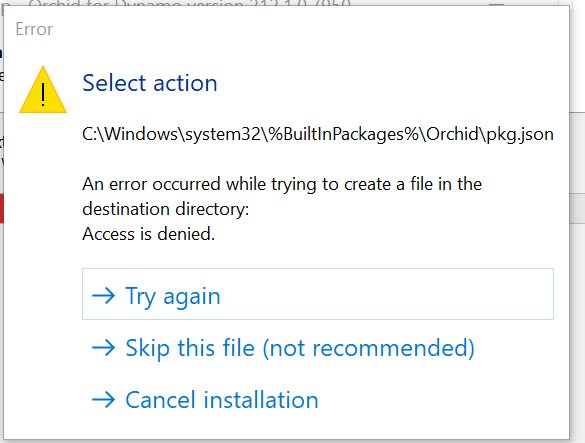The image size is (585, 443).
Task: Click the Error dialog title
Action: [34, 29]
